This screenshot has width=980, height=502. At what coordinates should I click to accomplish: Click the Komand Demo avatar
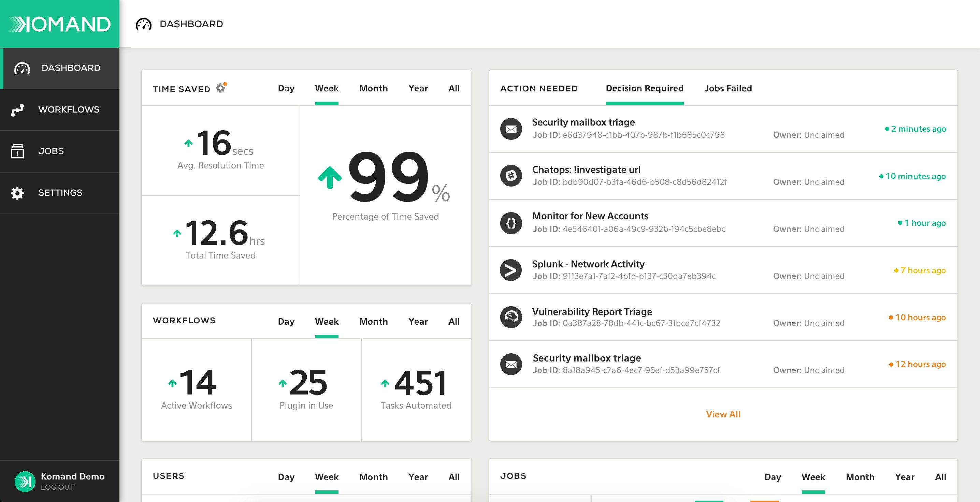pyautogui.click(x=25, y=481)
